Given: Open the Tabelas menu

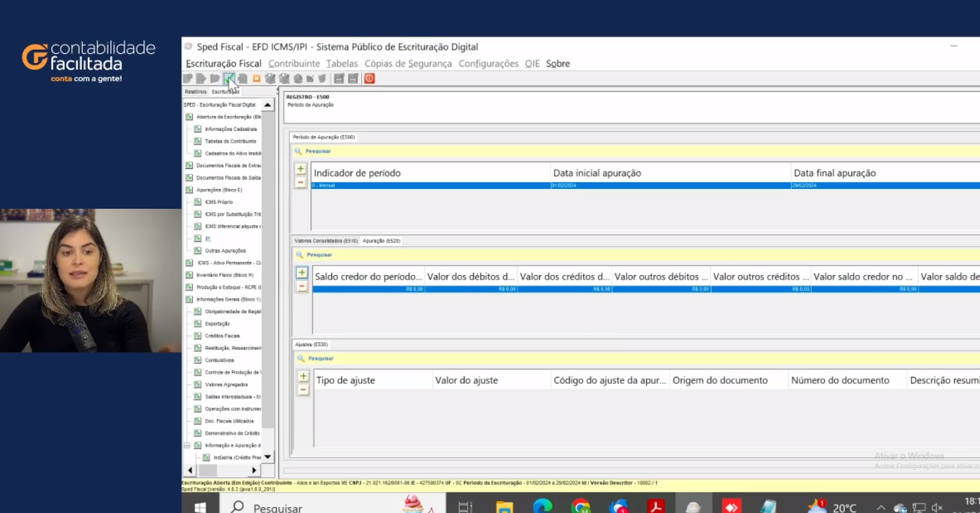Looking at the screenshot, I should tap(342, 64).
